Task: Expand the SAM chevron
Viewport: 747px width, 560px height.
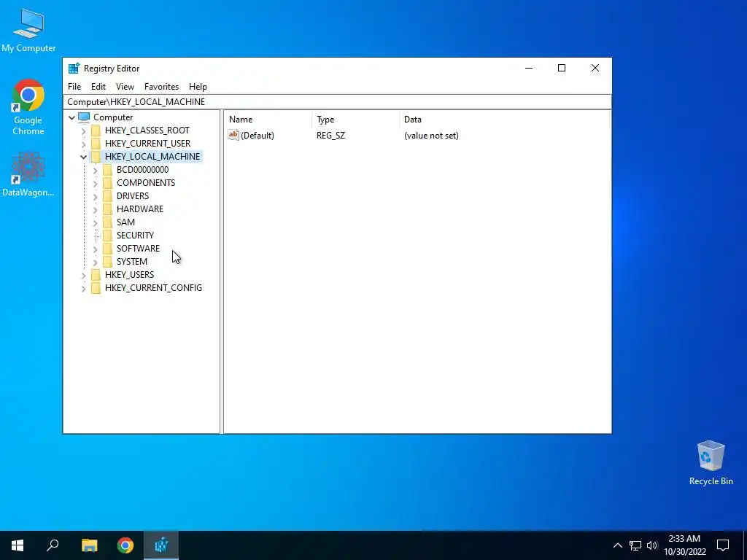Action: (96, 222)
